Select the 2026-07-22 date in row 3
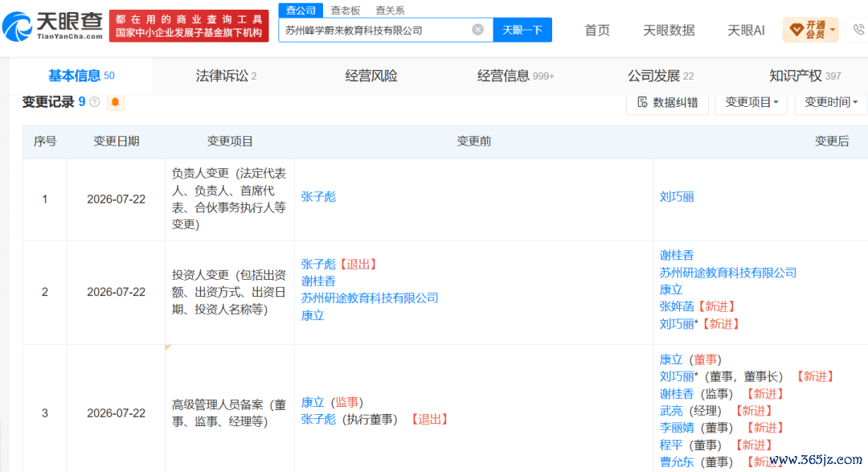The height and width of the screenshot is (472, 868). (x=117, y=413)
